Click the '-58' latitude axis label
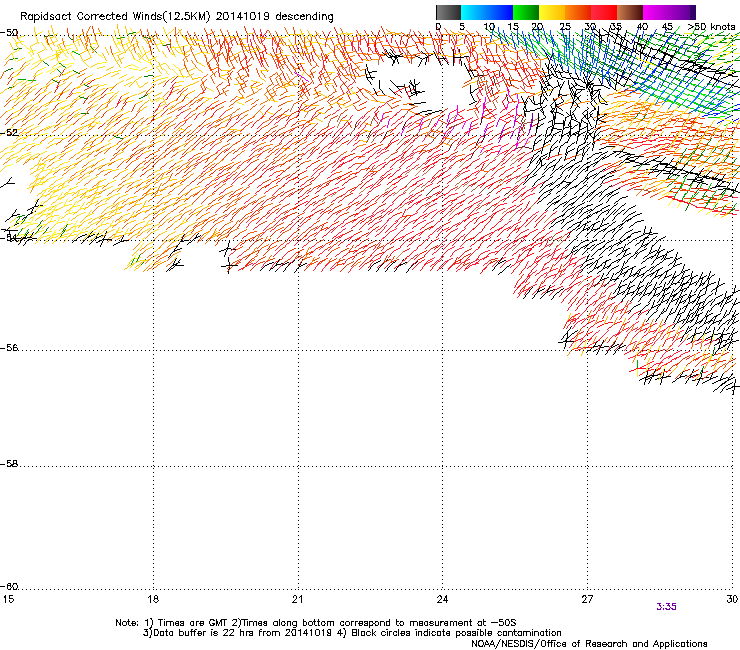The width and height of the screenshot is (740, 650). 9,464
